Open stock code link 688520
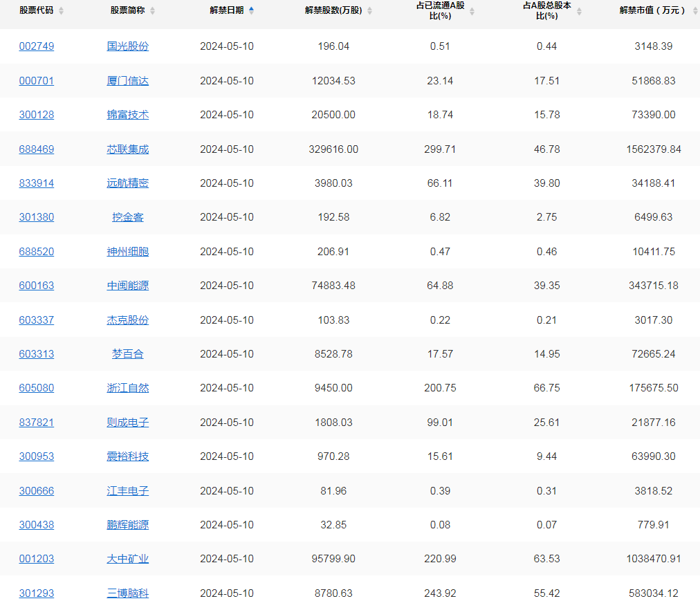Screen dimensions: 700x601 point(37,251)
